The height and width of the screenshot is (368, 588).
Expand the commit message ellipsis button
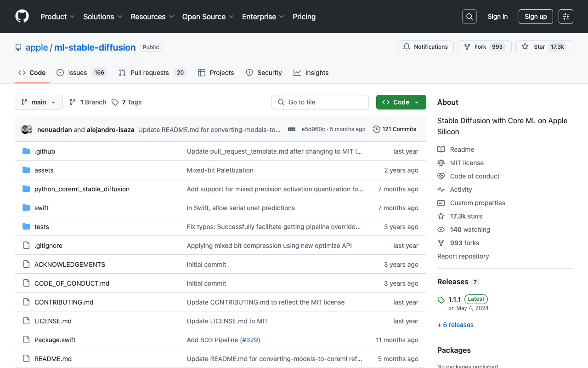292,129
